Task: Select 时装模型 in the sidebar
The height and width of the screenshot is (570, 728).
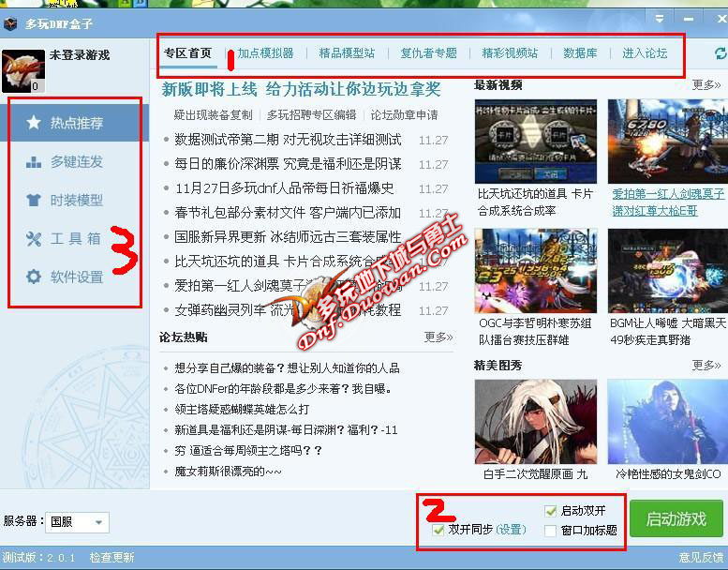Action: tap(74, 201)
